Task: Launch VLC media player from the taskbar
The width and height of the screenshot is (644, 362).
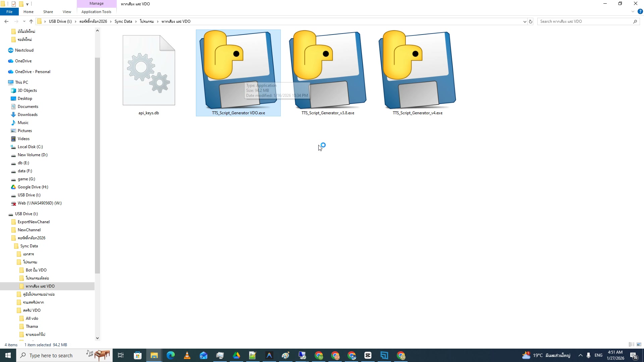Action: (187, 355)
